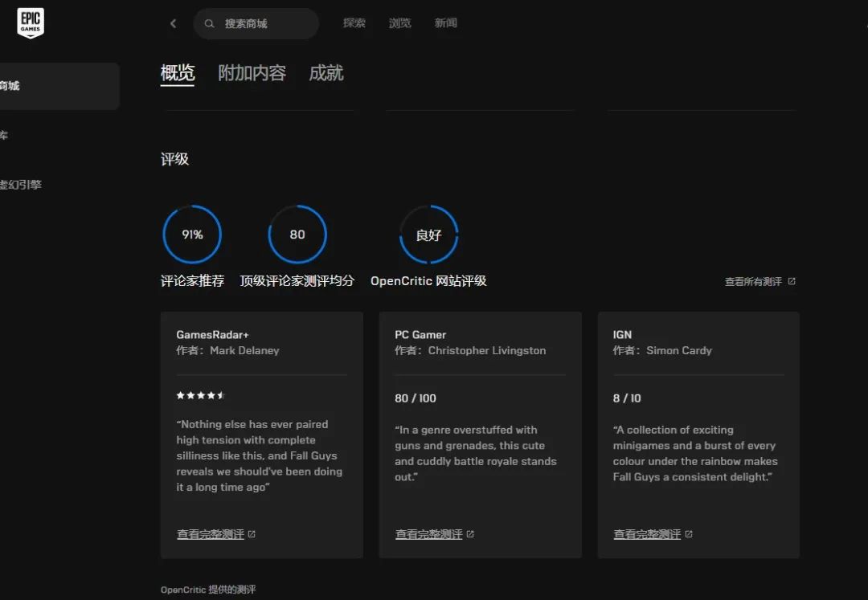This screenshot has height=600, width=868.
Task: Switch to the 附加内容 tab
Action: 251,72
